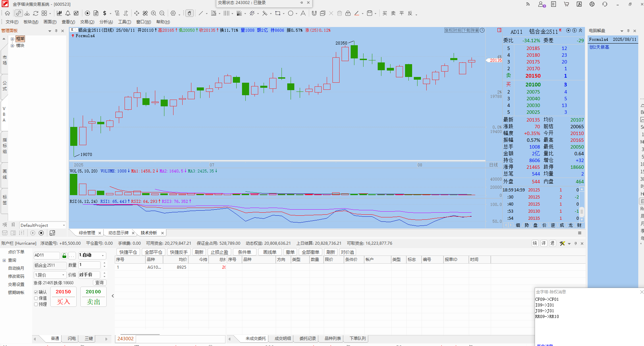644x346 pixels.
Task: Switch to the 动态显示牌 tab
Action: (x=118, y=233)
